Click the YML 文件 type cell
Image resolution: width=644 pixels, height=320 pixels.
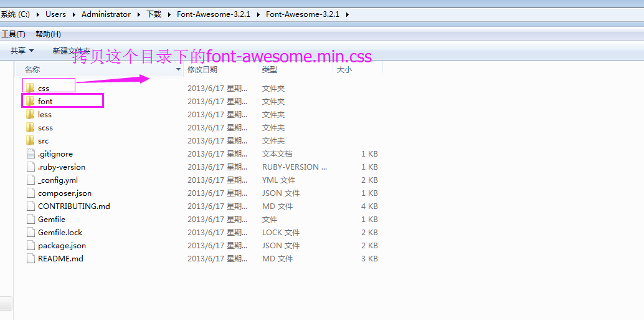(279, 180)
